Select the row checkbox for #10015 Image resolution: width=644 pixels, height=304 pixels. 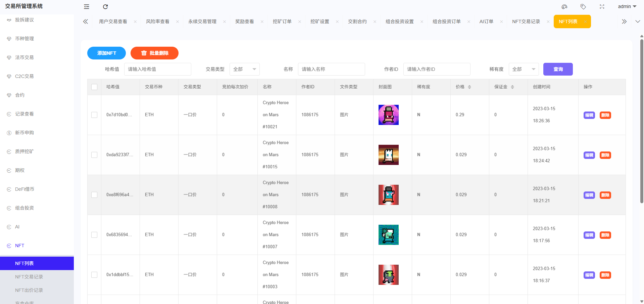click(94, 155)
